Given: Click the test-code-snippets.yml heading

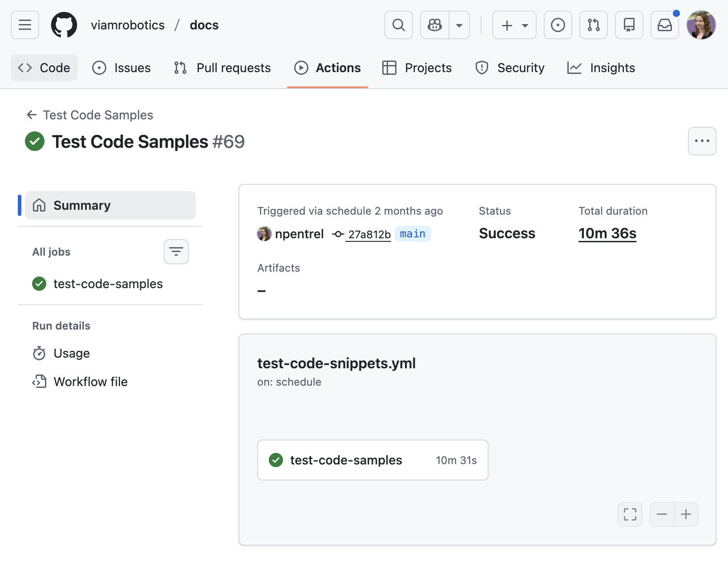Looking at the screenshot, I should click(x=336, y=363).
